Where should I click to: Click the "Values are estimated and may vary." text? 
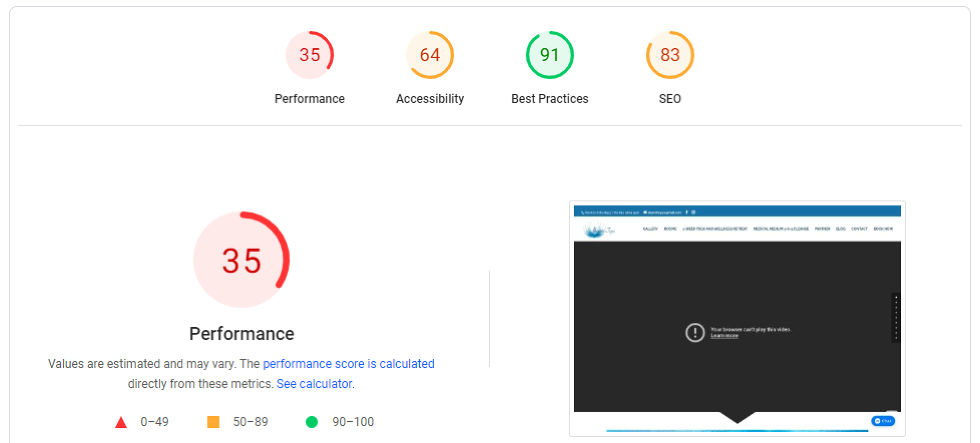point(141,363)
